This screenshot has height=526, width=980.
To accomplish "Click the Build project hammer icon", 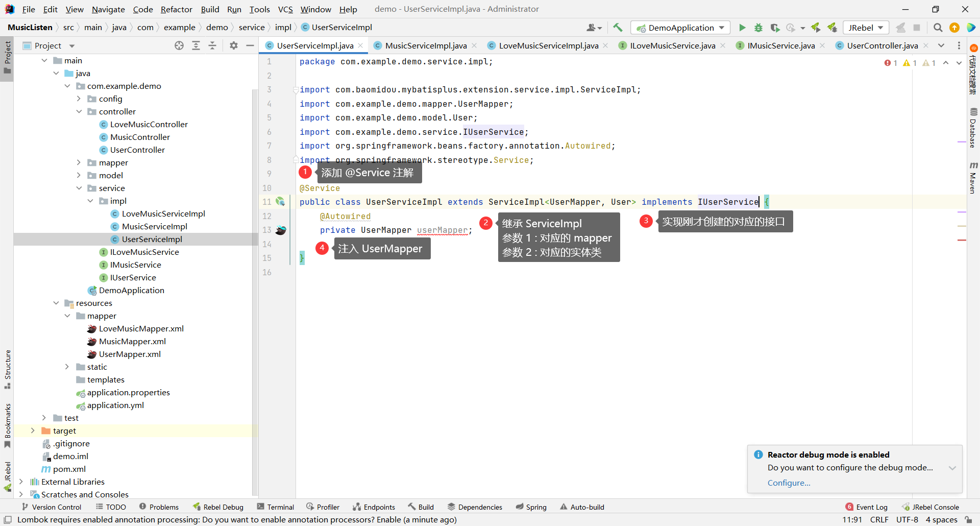I will (x=618, y=28).
